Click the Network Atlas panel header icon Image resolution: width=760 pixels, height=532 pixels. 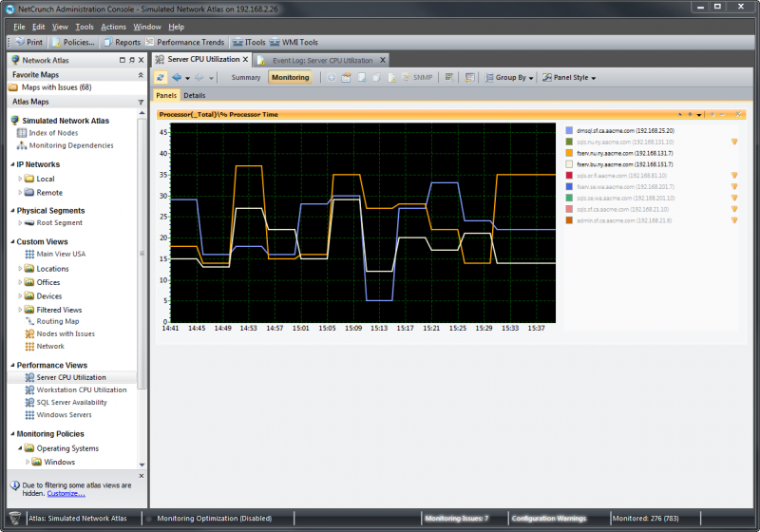point(15,60)
